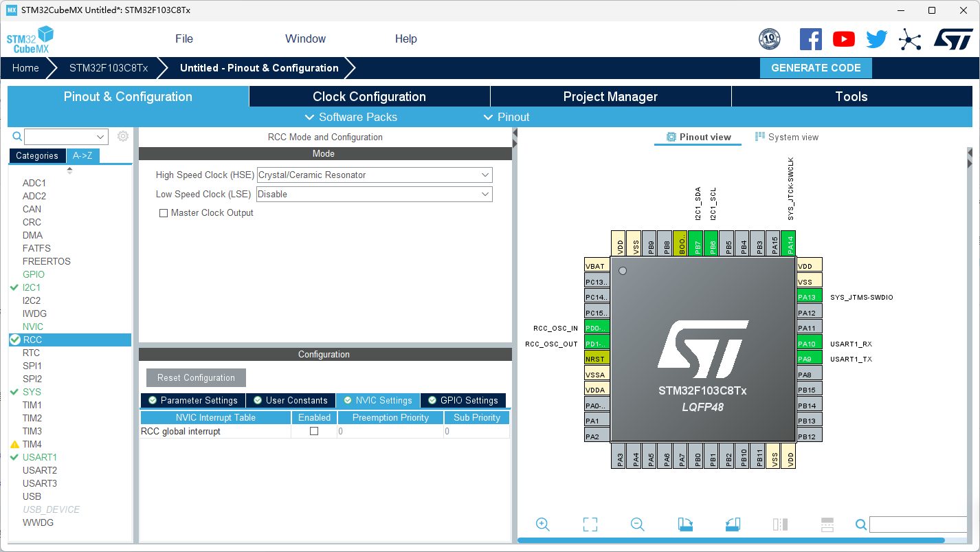
Task: Switch to Clock Configuration tab
Action: click(x=369, y=96)
